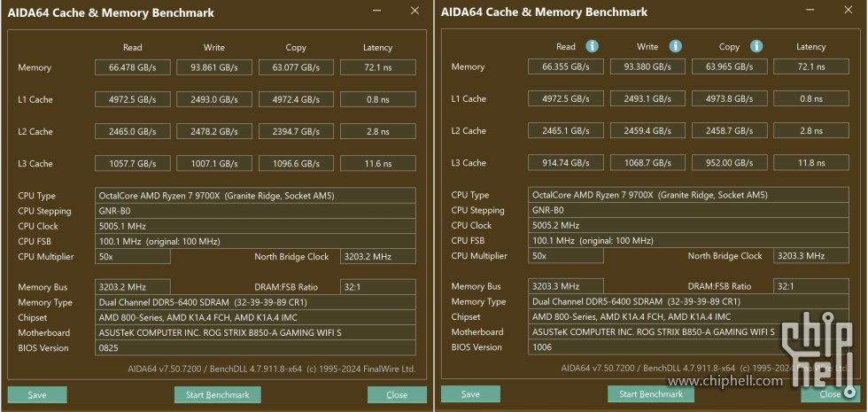
Task: Select BIOS Version 1006 field
Action: 688,347
